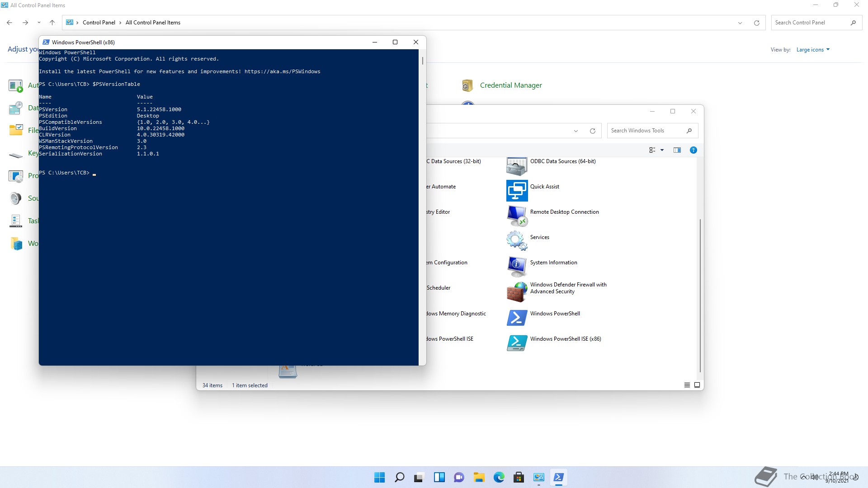Image resolution: width=868 pixels, height=488 pixels.
Task: Open Microsoft Store from the taskbar
Action: [x=519, y=477]
